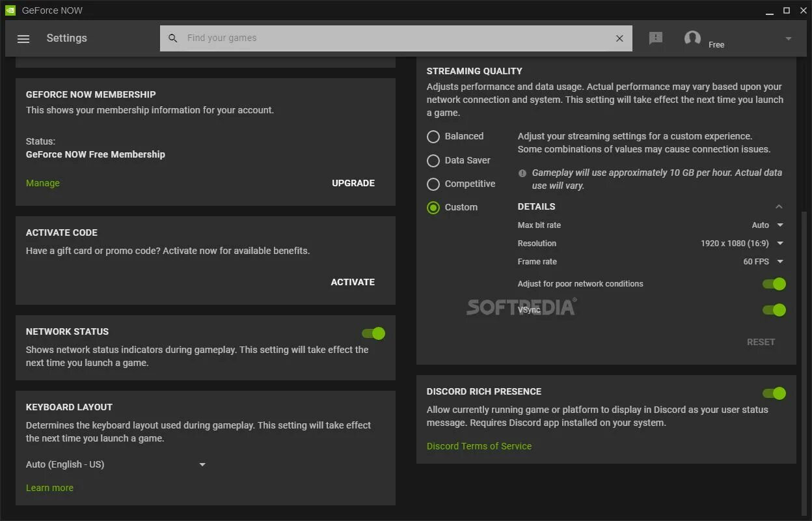Viewport: 812px width, 521px height.
Task: Click the STREAMING QUALITY heading
Action: [x=474, y=71]
